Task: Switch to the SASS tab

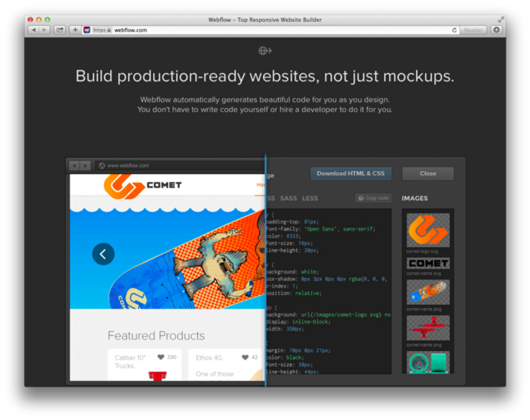Action: (288, 198)
